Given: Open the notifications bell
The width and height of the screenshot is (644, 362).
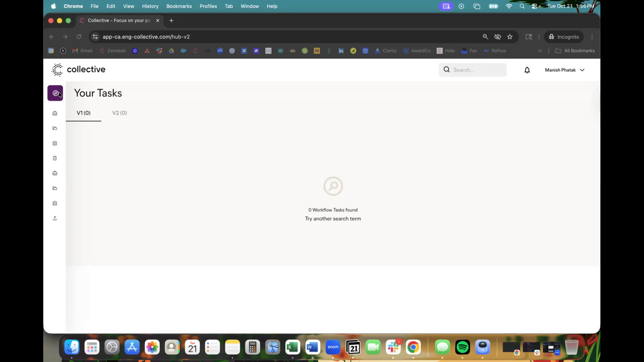Looking at the screenshot, I should tap(527, 70).
